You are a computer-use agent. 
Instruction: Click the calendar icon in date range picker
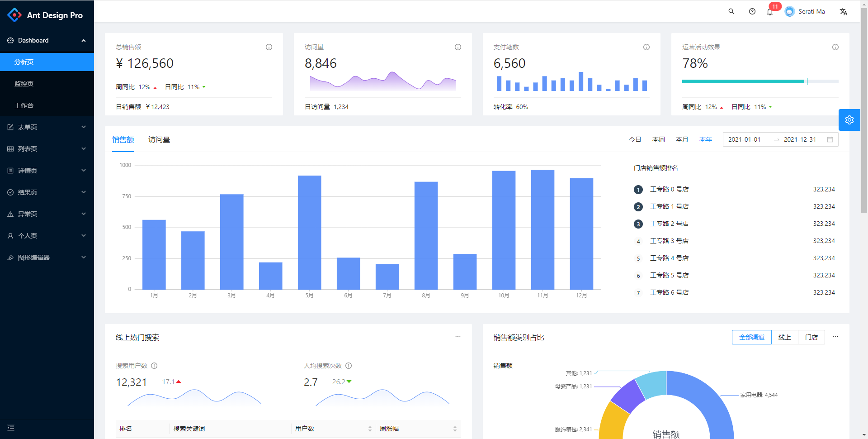830,139
